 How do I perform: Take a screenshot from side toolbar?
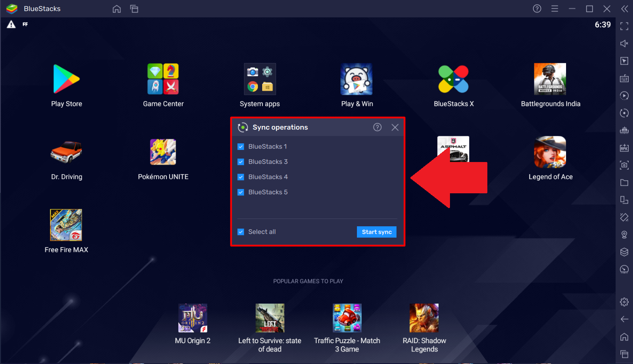624,165
